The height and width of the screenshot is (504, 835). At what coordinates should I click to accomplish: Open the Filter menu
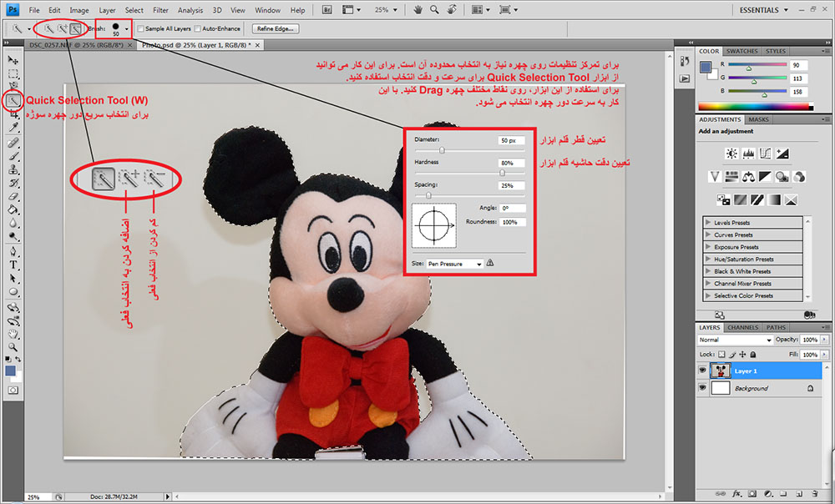click(160, 10)
